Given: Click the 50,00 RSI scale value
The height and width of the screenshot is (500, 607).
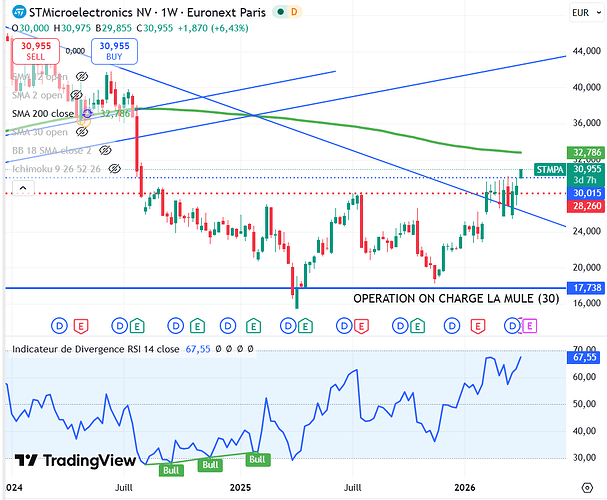Looking at the screenshot, I should pyautogui.click(x=584, y=404).
